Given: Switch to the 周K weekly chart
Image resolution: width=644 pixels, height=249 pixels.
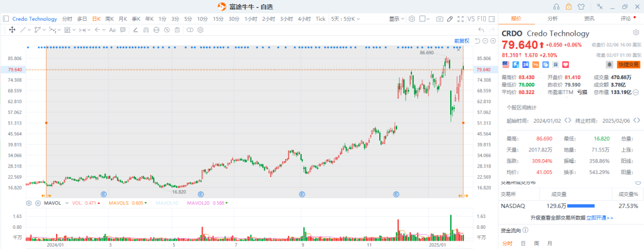Looking at the screenshot, I should [109, 19].
